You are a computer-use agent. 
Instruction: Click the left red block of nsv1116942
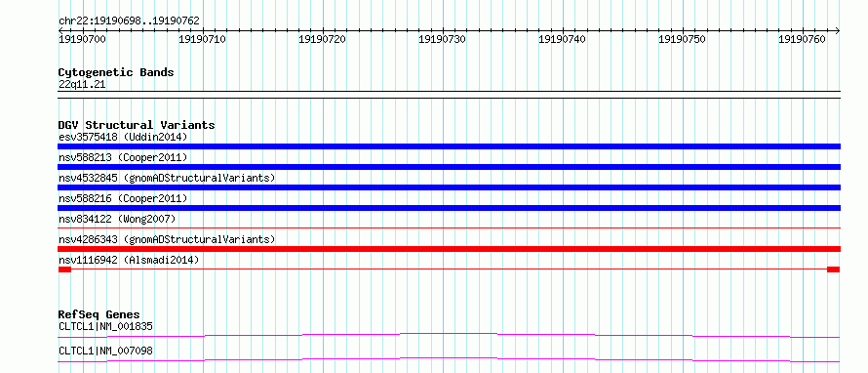[64, 269]
